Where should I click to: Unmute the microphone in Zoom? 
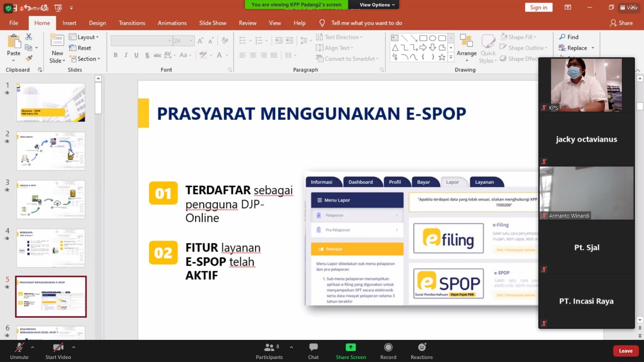pyautogui.click(x=19, y=347)
